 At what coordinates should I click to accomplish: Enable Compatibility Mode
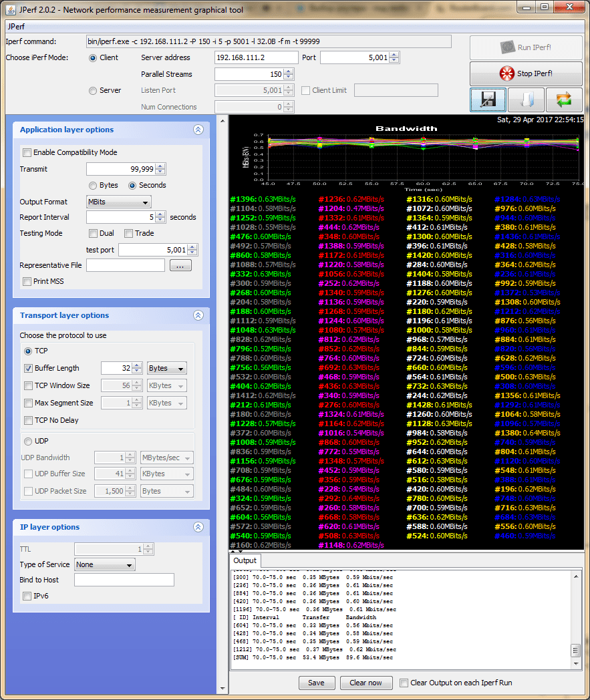(27, 152)
